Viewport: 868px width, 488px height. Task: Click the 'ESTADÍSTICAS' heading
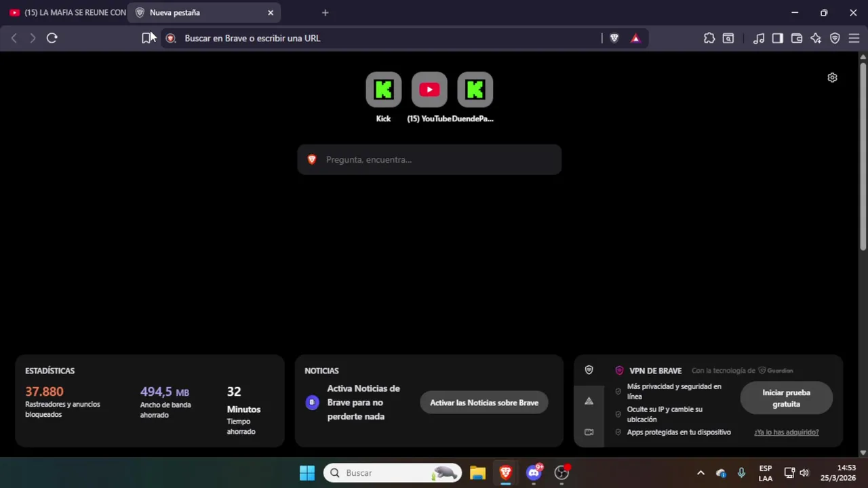[50, 371]
